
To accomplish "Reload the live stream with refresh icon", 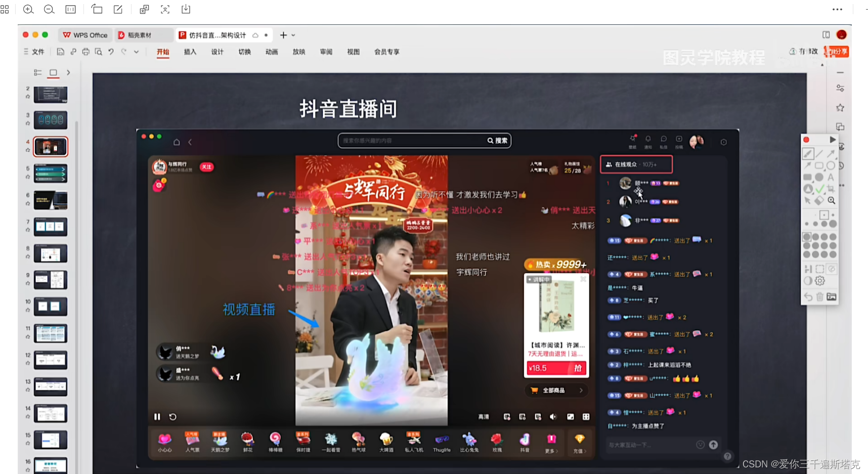I will [172, 417].
